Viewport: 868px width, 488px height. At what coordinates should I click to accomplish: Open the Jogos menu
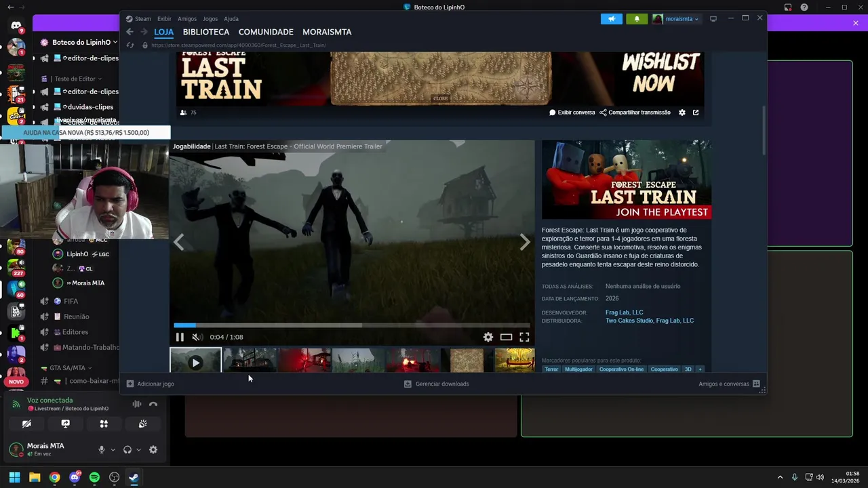tap(210, 19)
